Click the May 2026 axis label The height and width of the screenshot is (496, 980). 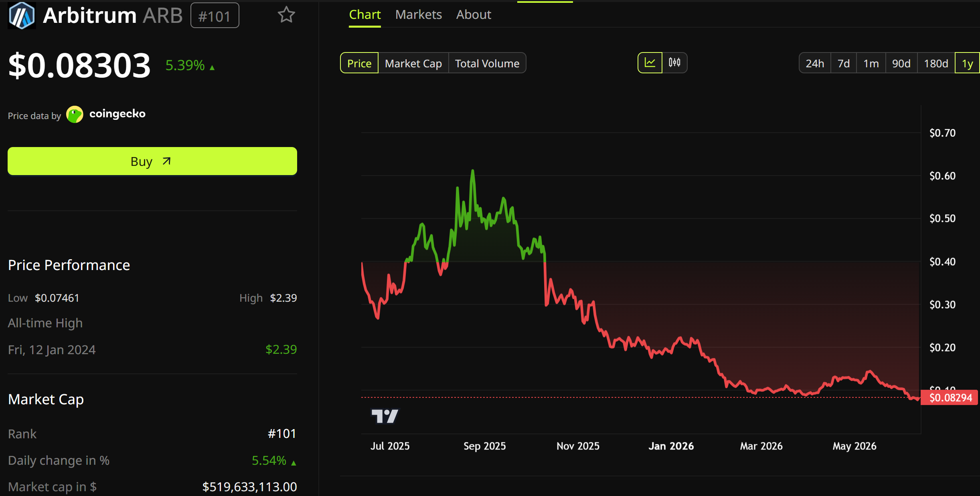(854, 446)
